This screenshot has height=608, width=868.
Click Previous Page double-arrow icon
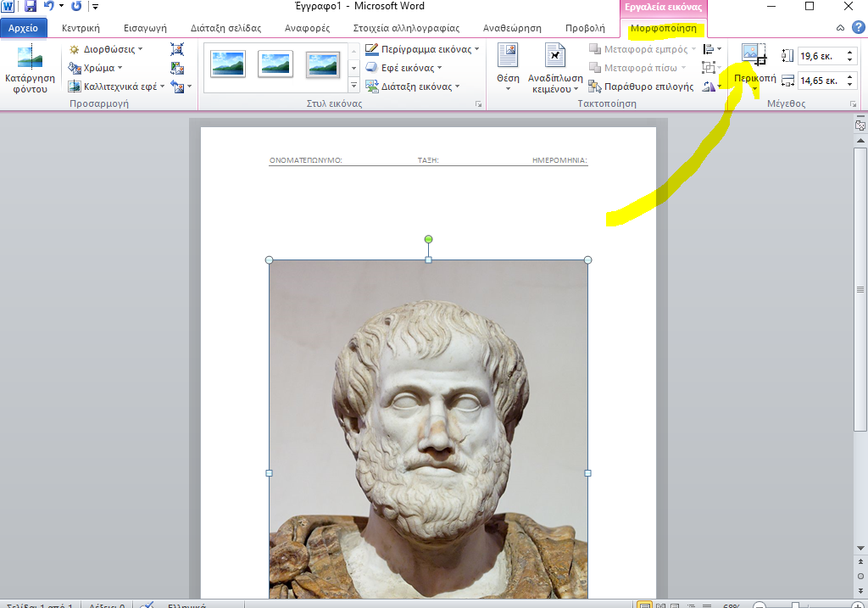point(860,561)
